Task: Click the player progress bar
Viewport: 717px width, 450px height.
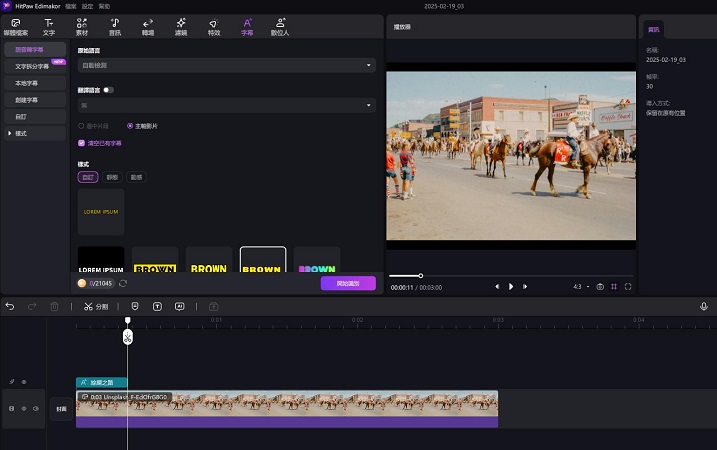Action: tap(510, 275)
